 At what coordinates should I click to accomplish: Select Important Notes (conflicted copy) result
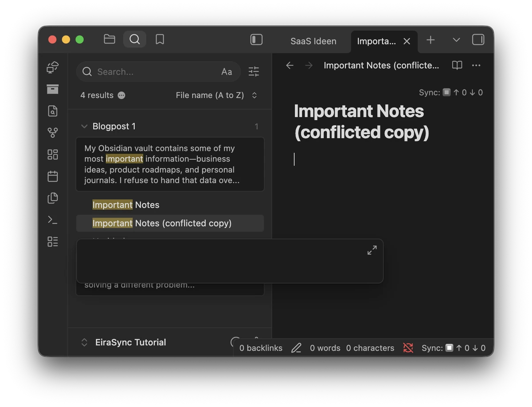[x=170, y=223]
